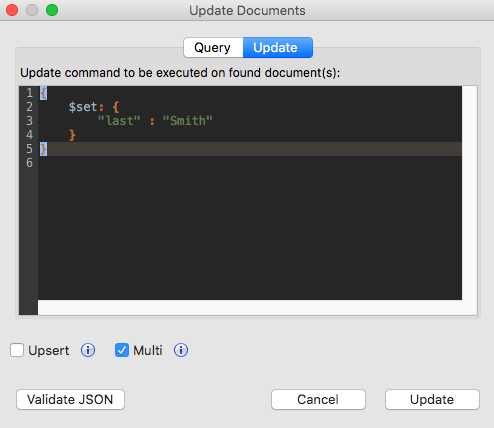
Task: Click the closing brace on line 5
Action: (x=43, y=149)
